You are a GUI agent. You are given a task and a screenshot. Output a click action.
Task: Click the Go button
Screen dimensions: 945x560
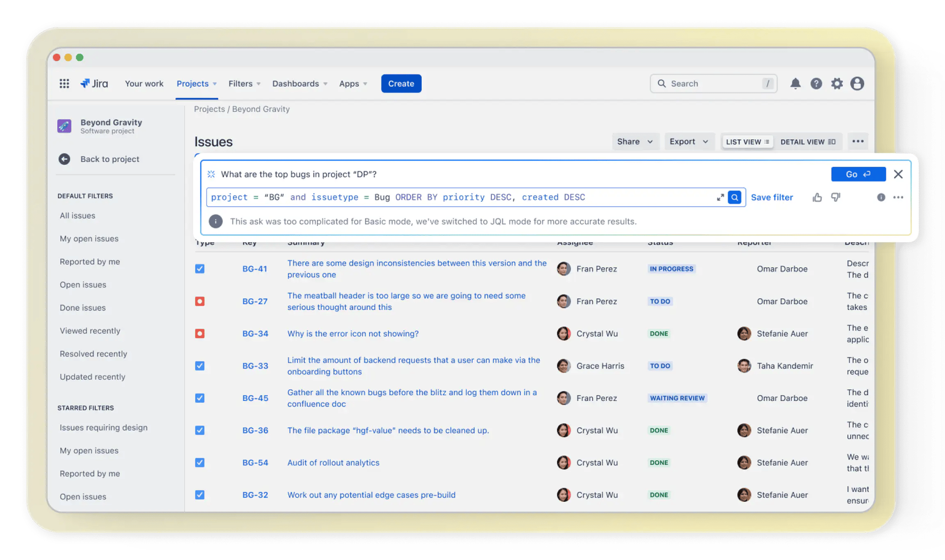coord(858,174)
